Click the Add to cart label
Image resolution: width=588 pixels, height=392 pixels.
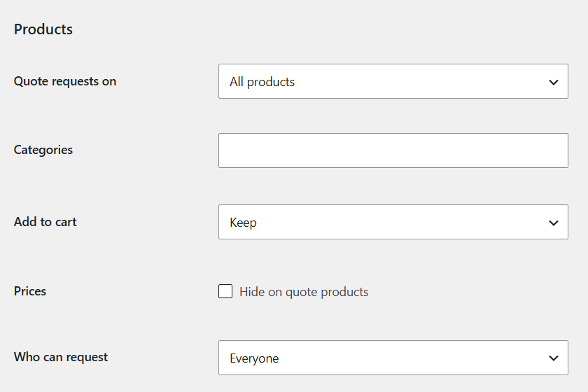pyautogui.click(x=45, y=222)
